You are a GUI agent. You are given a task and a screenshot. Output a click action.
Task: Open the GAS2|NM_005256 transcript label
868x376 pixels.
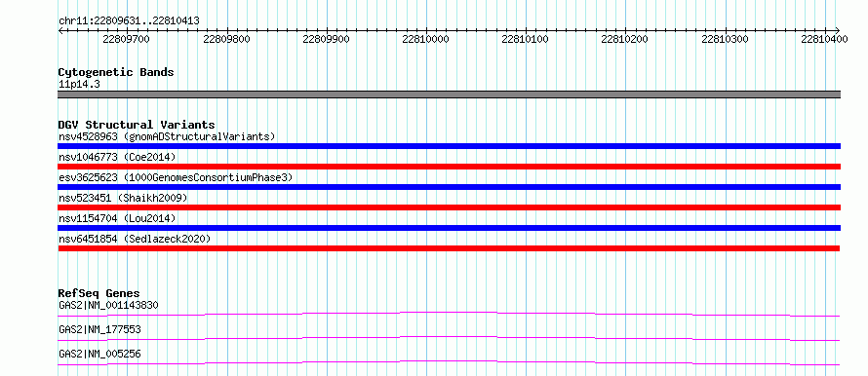pos(99,354)
